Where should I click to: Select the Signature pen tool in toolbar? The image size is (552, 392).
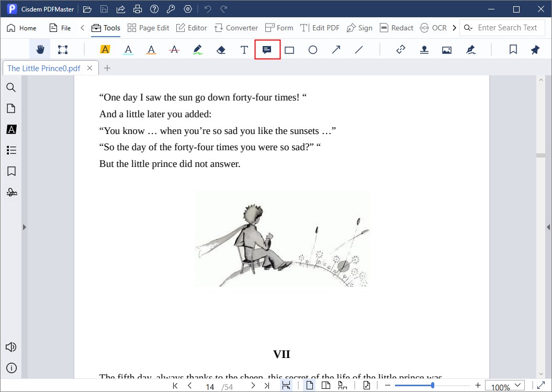point(471,50)
